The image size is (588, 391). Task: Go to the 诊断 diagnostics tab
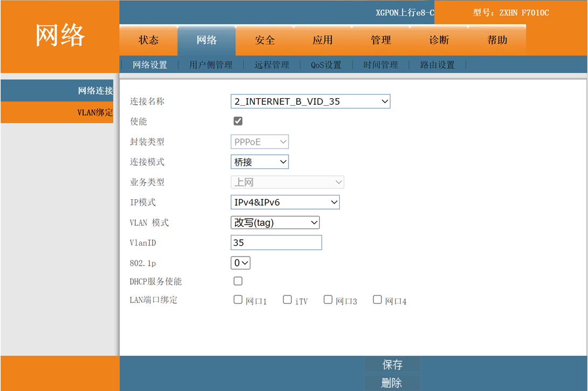coord(439,41)
